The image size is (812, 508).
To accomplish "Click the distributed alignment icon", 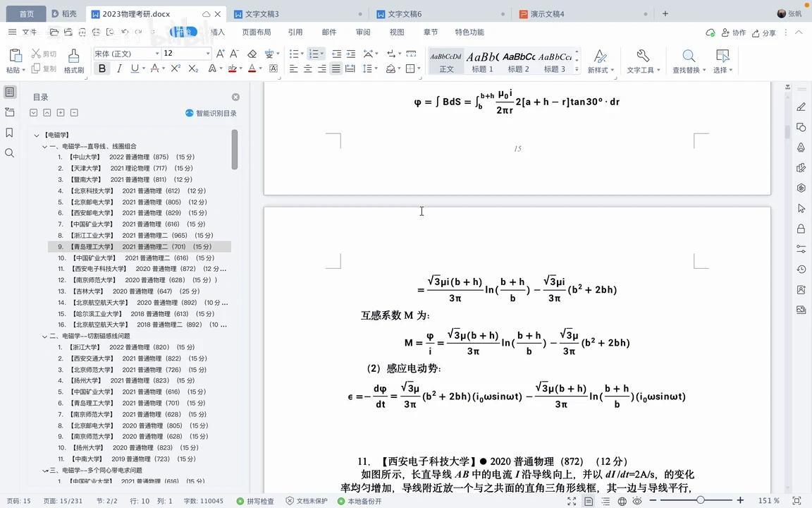I will [x=350, y=68].
